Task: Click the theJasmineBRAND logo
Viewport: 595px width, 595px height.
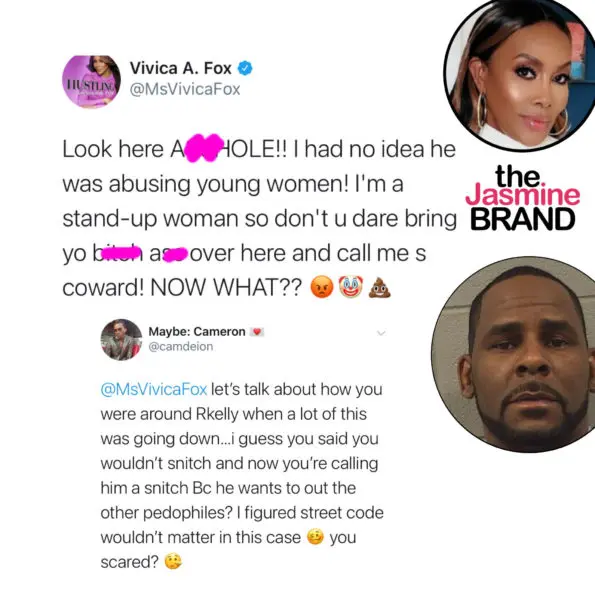Action: tap(523, 198)
